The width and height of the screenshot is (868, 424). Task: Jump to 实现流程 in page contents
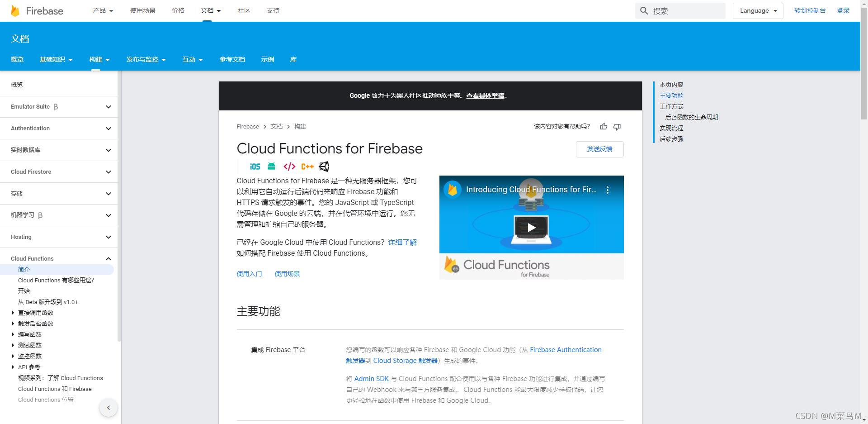671,129
